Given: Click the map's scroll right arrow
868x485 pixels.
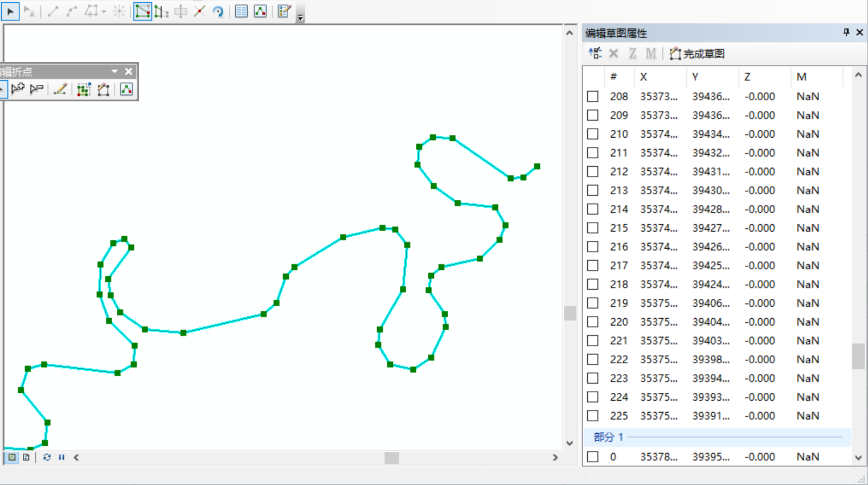Looking at the screenshot, I should click(555, 458).
